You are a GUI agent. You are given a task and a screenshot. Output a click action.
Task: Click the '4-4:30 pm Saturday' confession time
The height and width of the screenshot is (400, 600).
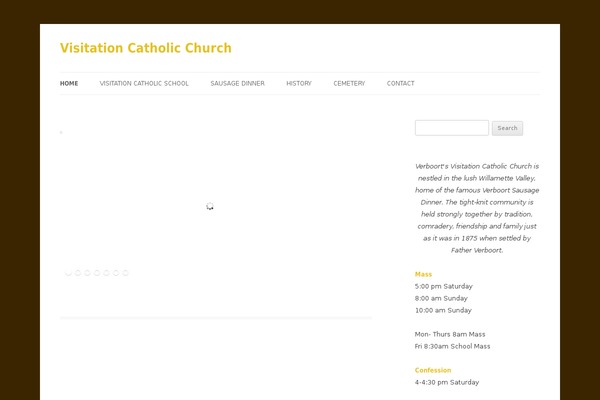[x=447, y=382]
